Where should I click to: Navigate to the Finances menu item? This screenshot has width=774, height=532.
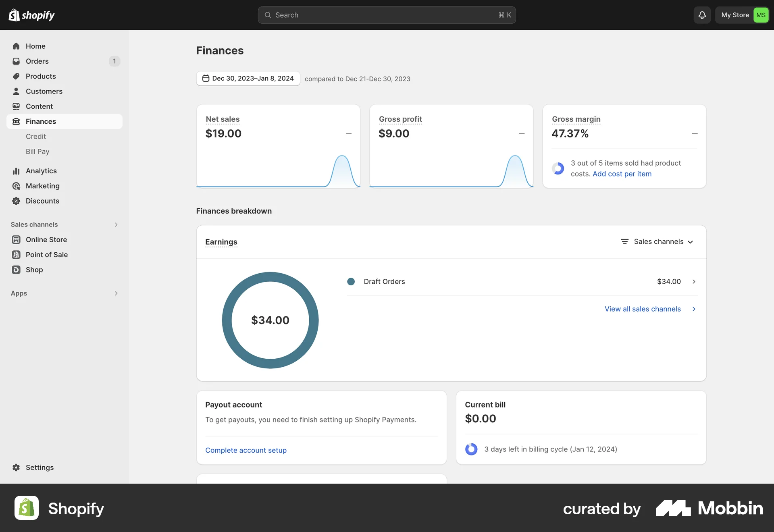(41, 121)
